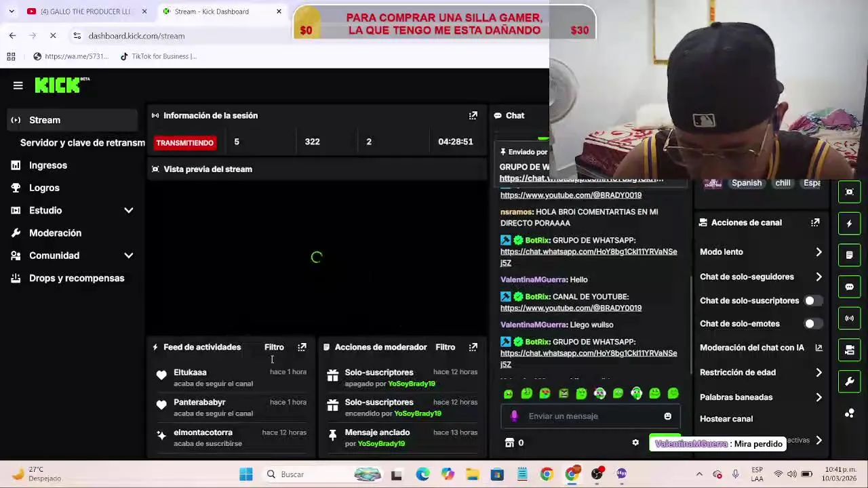Expand the Estudio sidebar section
The image size is (868, 488).
pos(73,210)
